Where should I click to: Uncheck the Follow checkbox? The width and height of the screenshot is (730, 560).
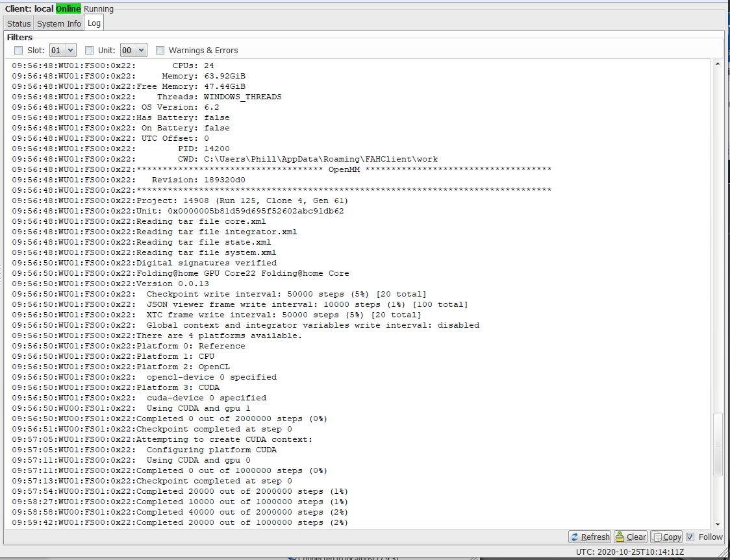(690, 537)
